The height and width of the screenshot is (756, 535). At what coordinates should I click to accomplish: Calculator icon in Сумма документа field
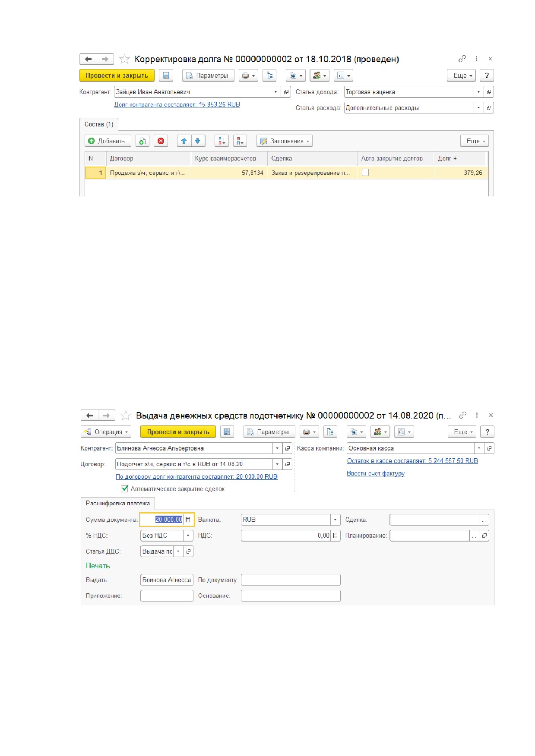point(188,520)
